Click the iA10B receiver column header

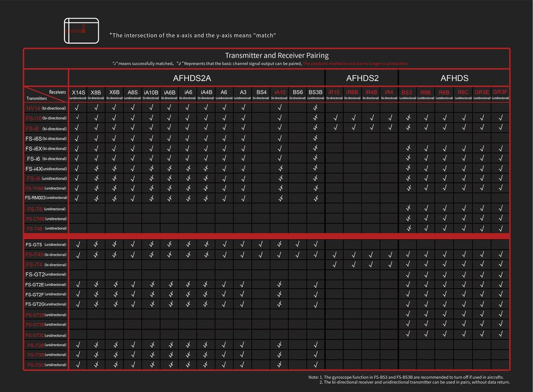pos(151,94)
